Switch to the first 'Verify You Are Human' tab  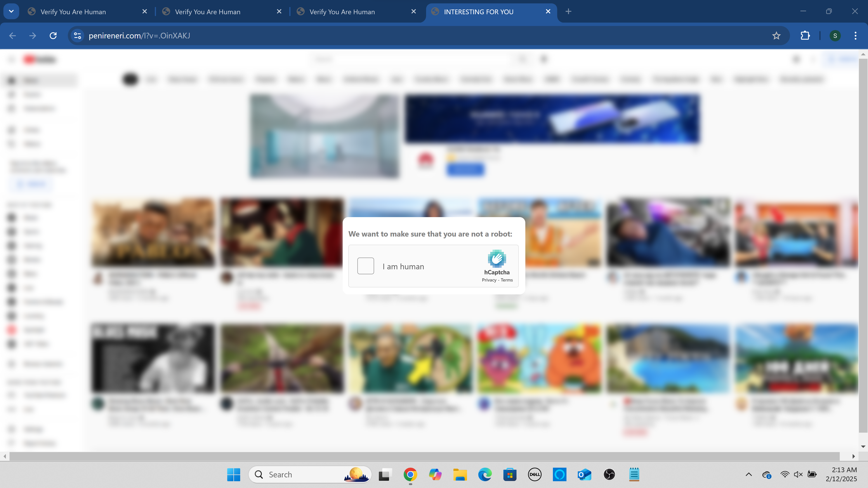click(x=73, y=12)
